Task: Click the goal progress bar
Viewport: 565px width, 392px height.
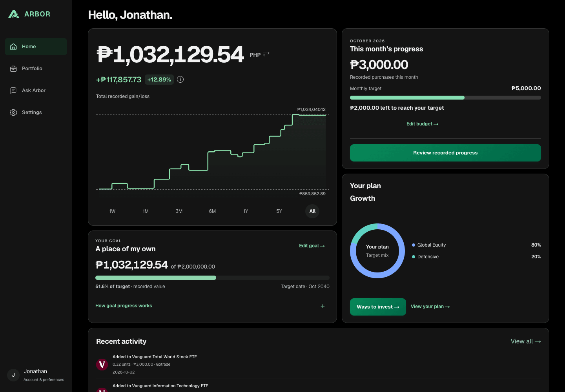Action: pos(212,278)
